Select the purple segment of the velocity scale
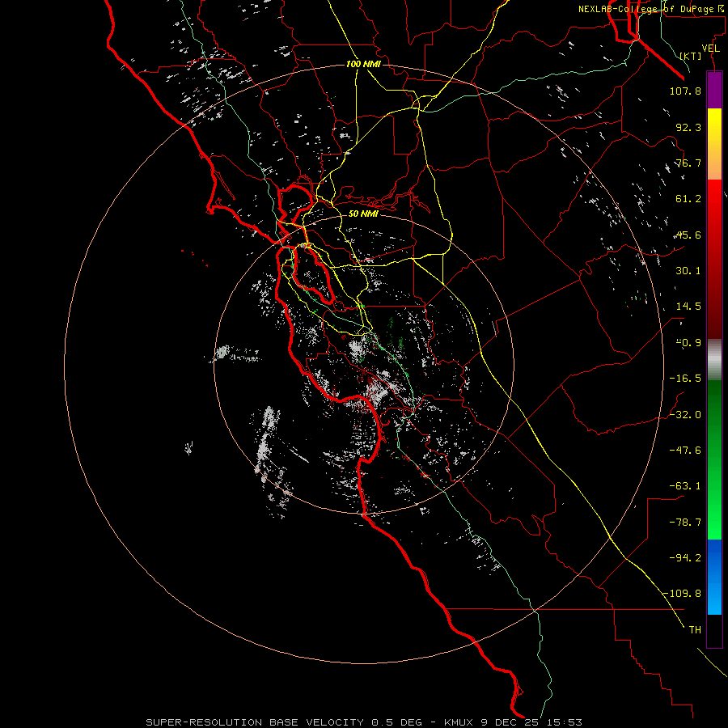The width and height of the screenshot is (728, 728). pyautogui.click(x=714, y=90)
